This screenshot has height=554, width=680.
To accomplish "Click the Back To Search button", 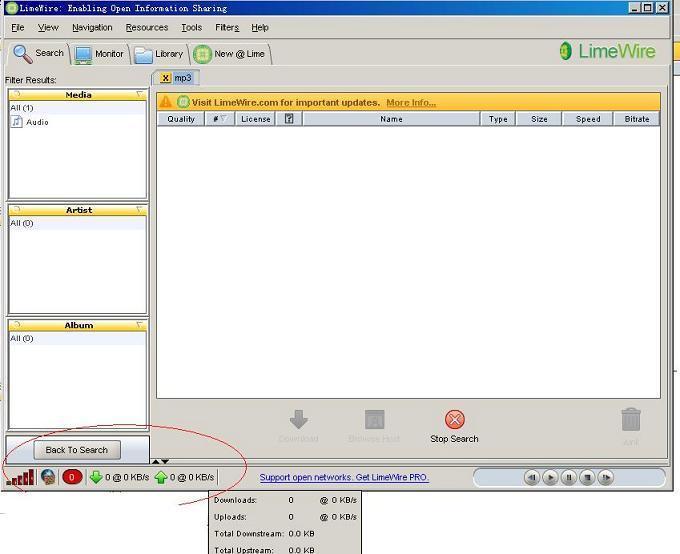I will (77, 450).
